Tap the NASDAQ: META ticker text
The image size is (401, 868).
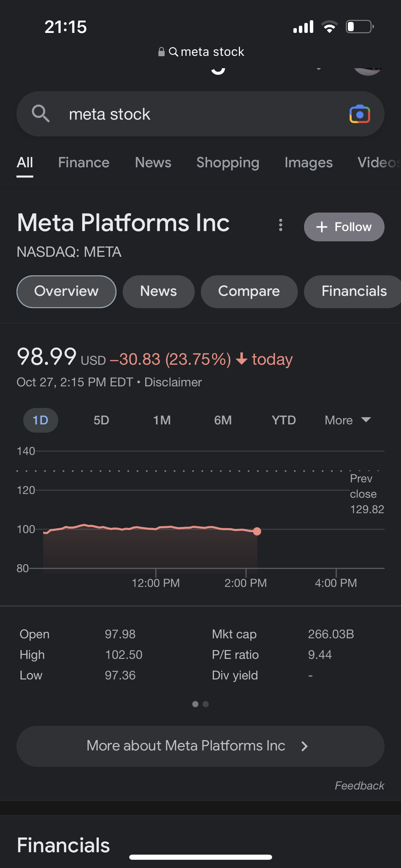[69, 252]
